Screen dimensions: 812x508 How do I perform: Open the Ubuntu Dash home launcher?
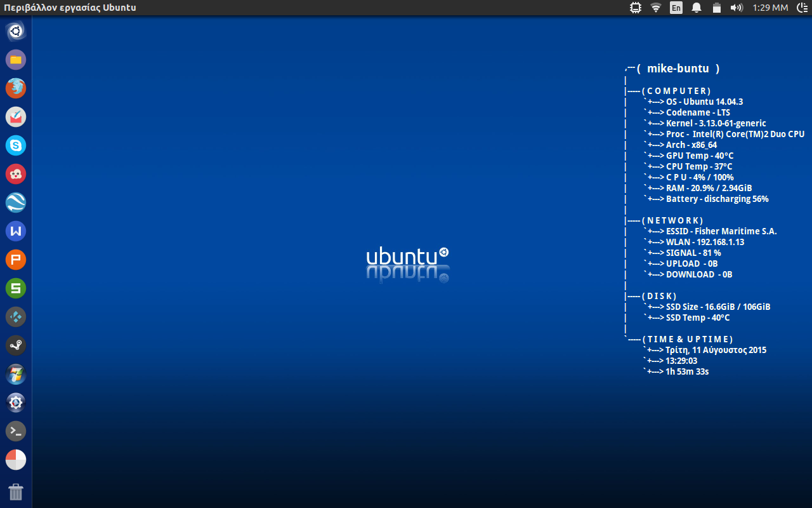pyautogui.click(x=16, y=31)
